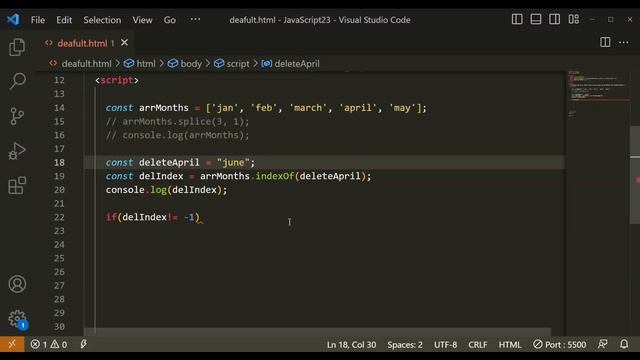Click the 'april' string on line 14

click(x=358, y=108)
